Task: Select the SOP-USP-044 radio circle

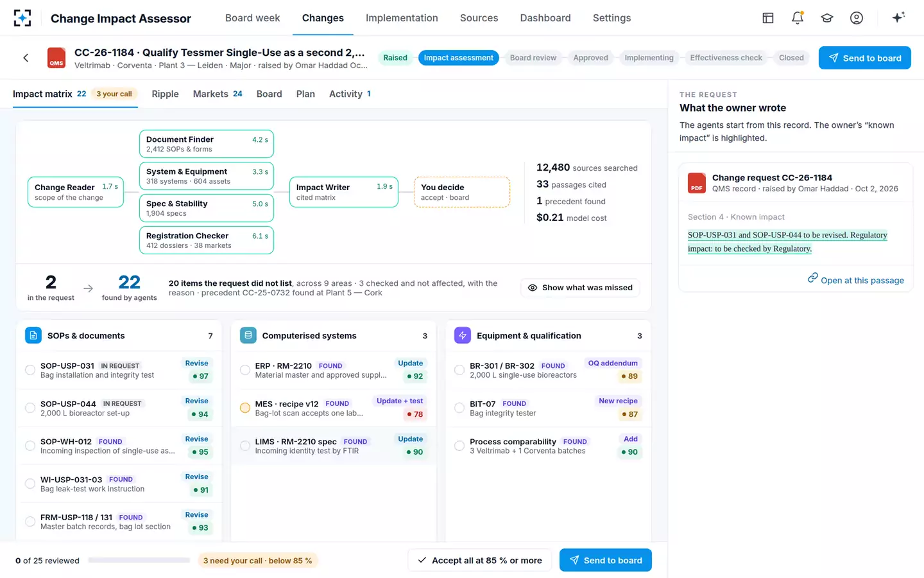Action: coord(30,408)
